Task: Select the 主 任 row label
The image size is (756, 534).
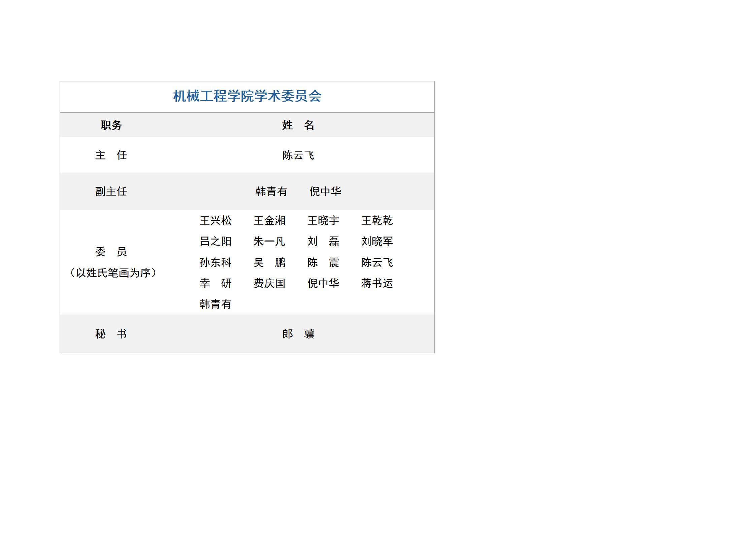Action: [x=111, y=155]
